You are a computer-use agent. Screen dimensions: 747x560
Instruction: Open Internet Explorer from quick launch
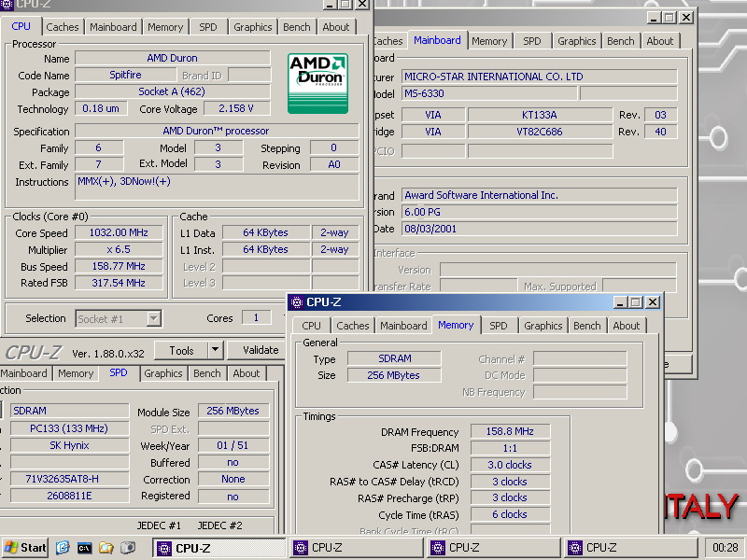63,548
